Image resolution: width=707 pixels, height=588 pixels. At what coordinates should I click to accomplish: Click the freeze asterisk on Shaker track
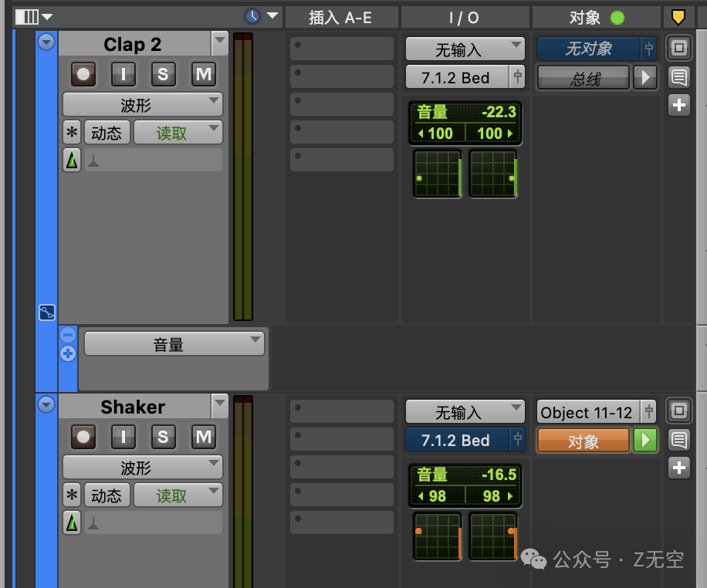click(x=72, y=495)
